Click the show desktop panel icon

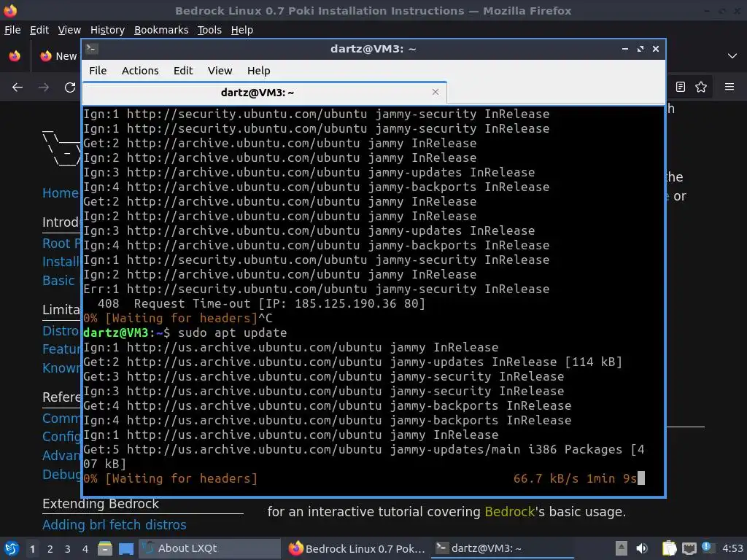(x=126, y=548)
